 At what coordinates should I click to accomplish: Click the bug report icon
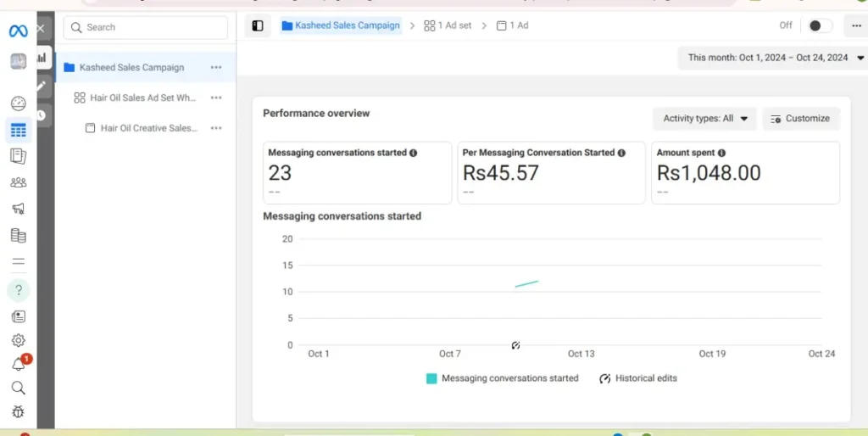(x=18, y=412)
